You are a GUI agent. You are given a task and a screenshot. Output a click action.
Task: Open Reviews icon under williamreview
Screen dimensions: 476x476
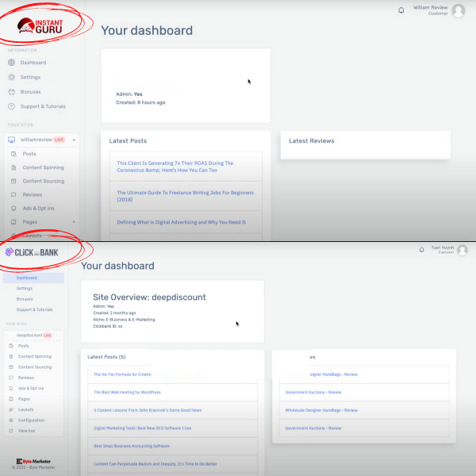13,194
